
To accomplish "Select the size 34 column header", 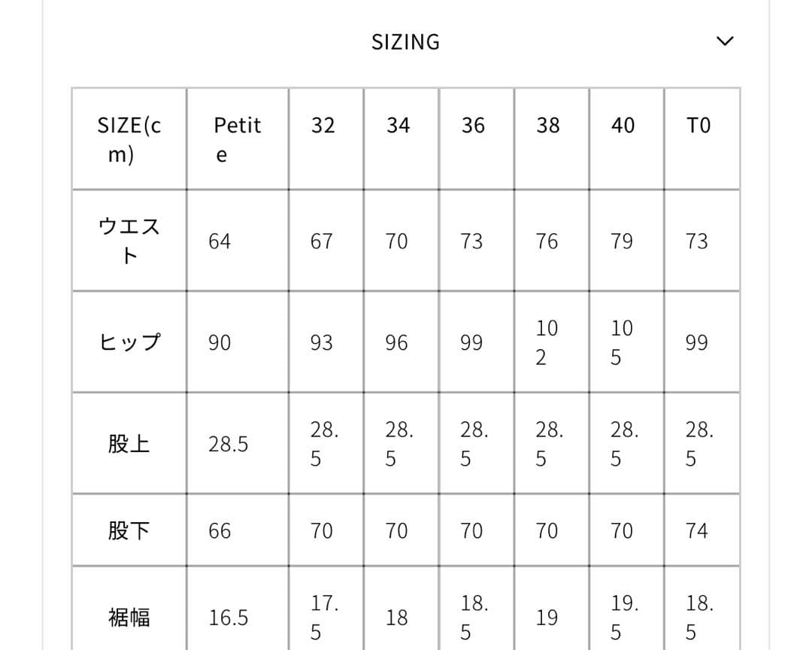I will (399, 126).
